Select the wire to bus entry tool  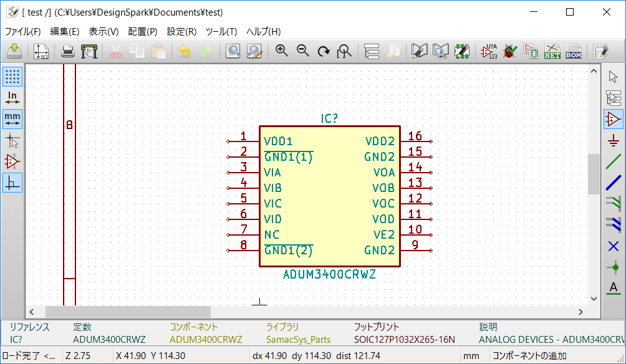614,204
